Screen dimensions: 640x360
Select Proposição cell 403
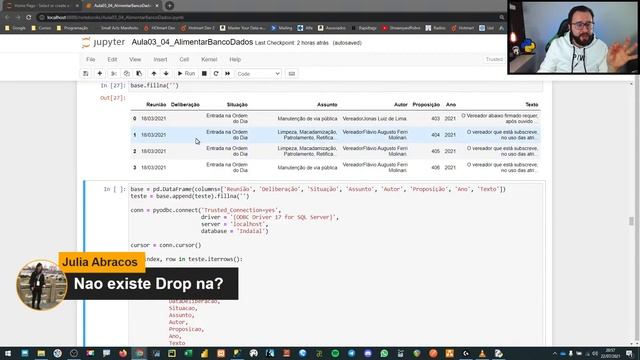(x=435, y=119)
